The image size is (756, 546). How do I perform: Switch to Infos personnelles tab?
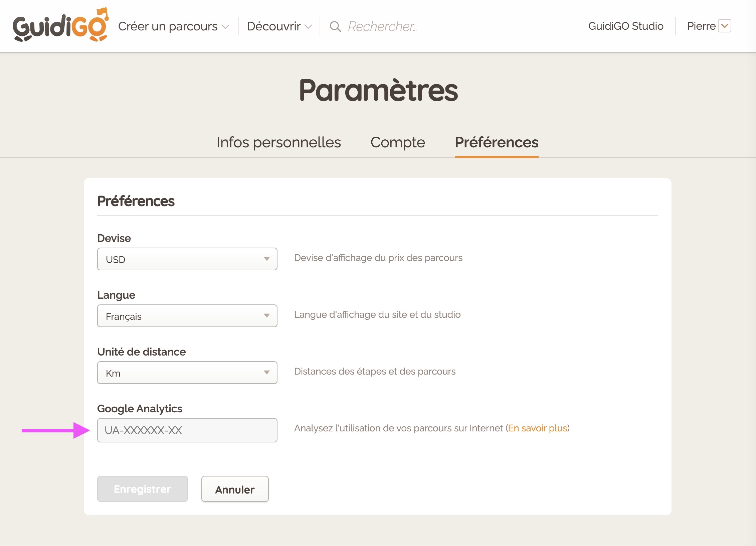[278, 142]
